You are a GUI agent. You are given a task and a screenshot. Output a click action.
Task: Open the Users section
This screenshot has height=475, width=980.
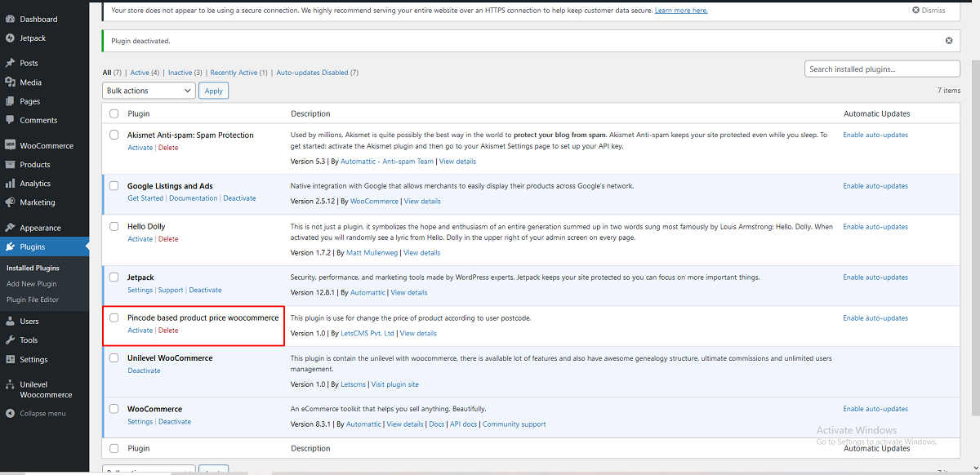point(29,321)
